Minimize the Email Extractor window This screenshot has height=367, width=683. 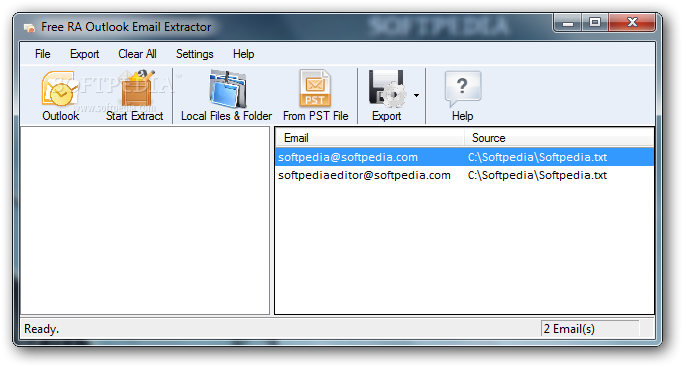tap(568, 23)
